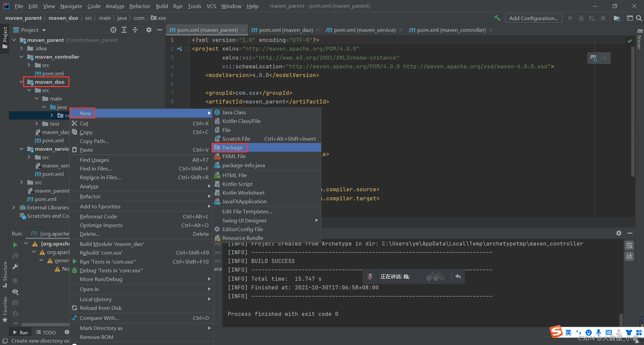The height and width of the screenshot is (345, 644).
Task: Click Mark Directory as entry
Action: coord(142,328)
